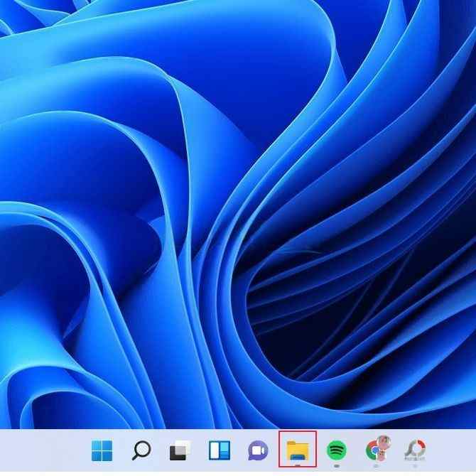The image size is (476, 476).
Task: Launch Teams Chat from the taskbar
Action: [258, 450]
